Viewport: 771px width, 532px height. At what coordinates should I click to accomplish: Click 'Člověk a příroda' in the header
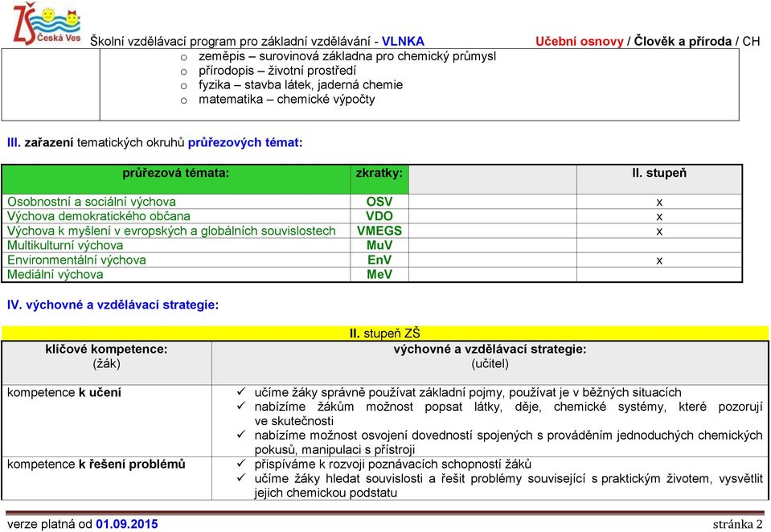(683, 41)
